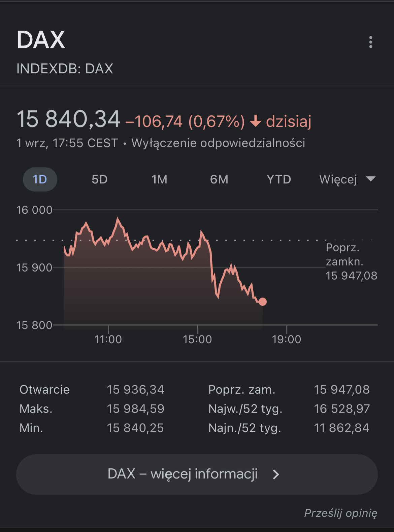This screenshot has height=532, width=394.
Task: Click Prześlij opinię feedback link
Action: click(340, 513)
